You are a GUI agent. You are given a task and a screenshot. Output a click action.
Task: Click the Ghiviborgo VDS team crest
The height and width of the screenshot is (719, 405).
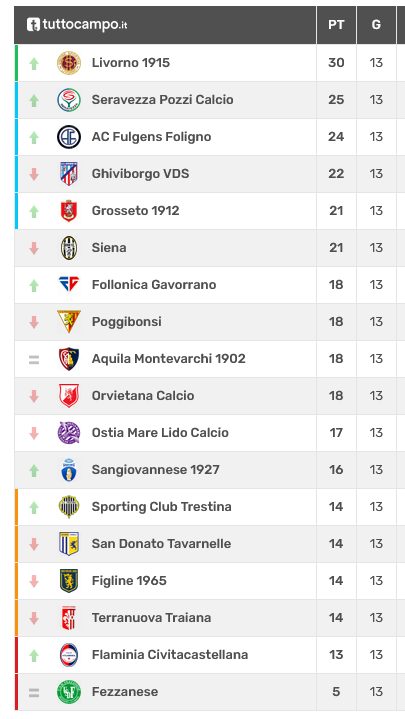(69, 174)
